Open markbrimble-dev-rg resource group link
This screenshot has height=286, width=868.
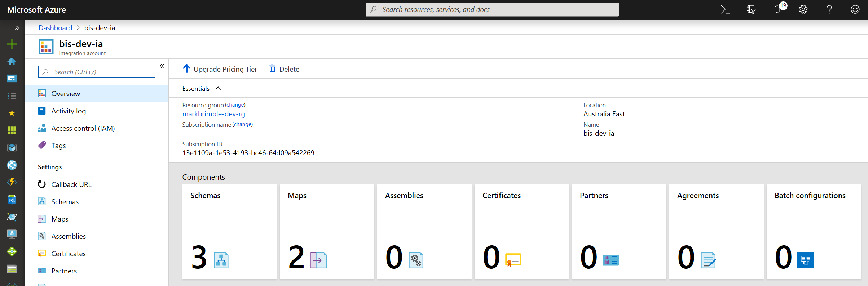click(x=213, y=114)
